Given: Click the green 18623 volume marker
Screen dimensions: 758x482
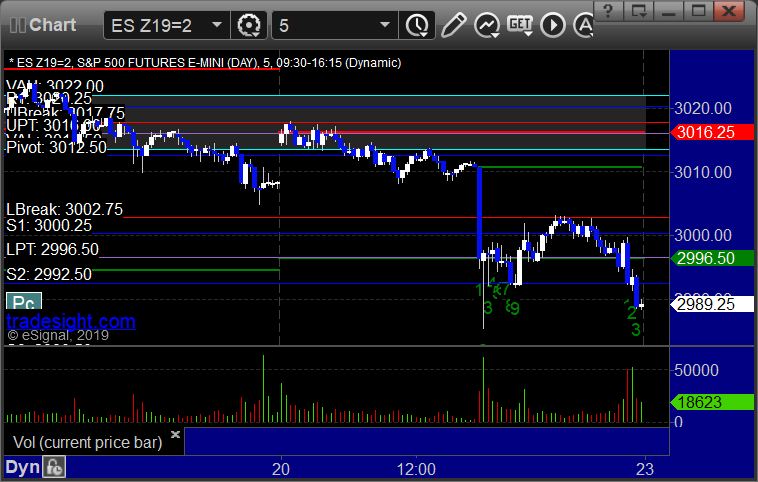Looking at the screenshot, I should (712, 402).
